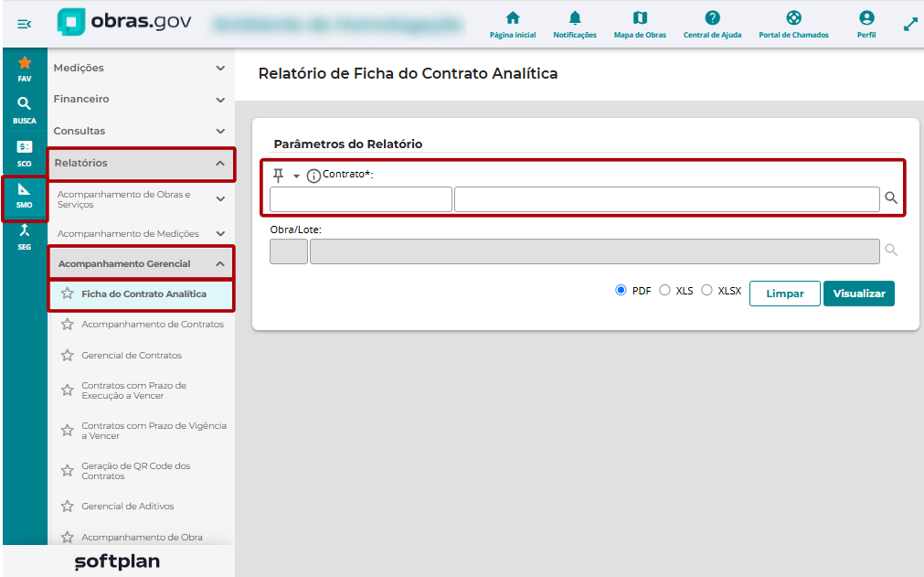924x577 pixels.
Task: Click the obras.gov logo
Action: click(x=124, y=22)
